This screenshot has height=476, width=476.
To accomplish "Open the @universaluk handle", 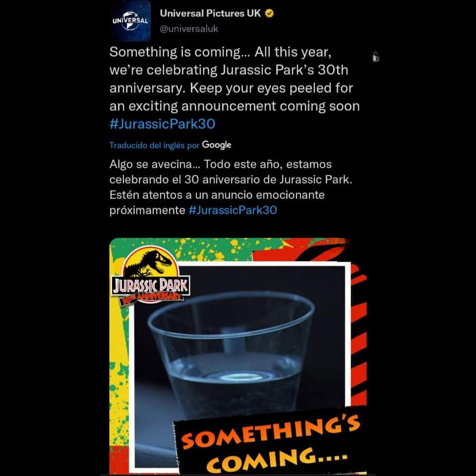I will [x=189, y=29].
